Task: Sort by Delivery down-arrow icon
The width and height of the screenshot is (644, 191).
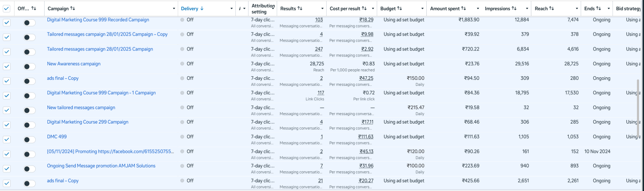Action: pyautogui.click(x=202, y=8)
